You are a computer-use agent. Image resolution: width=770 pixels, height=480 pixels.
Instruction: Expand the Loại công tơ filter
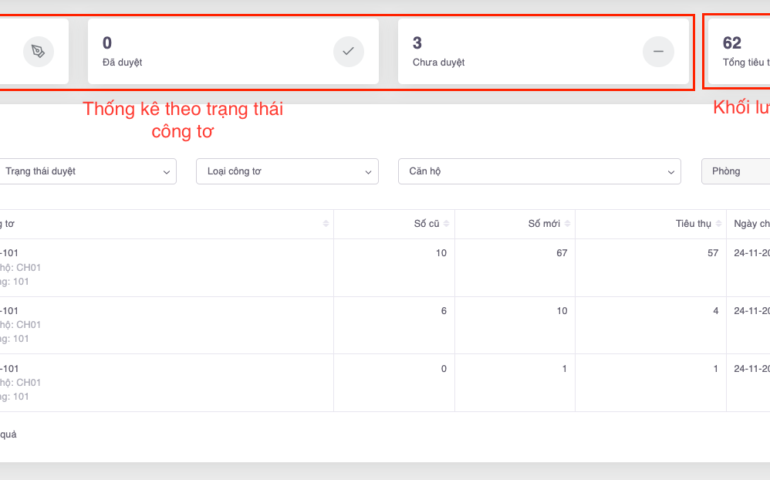[287, 171]
